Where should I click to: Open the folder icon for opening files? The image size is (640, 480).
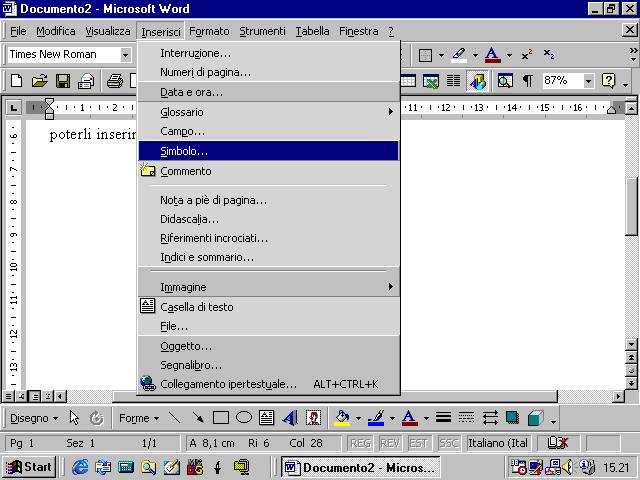[40, 80]
